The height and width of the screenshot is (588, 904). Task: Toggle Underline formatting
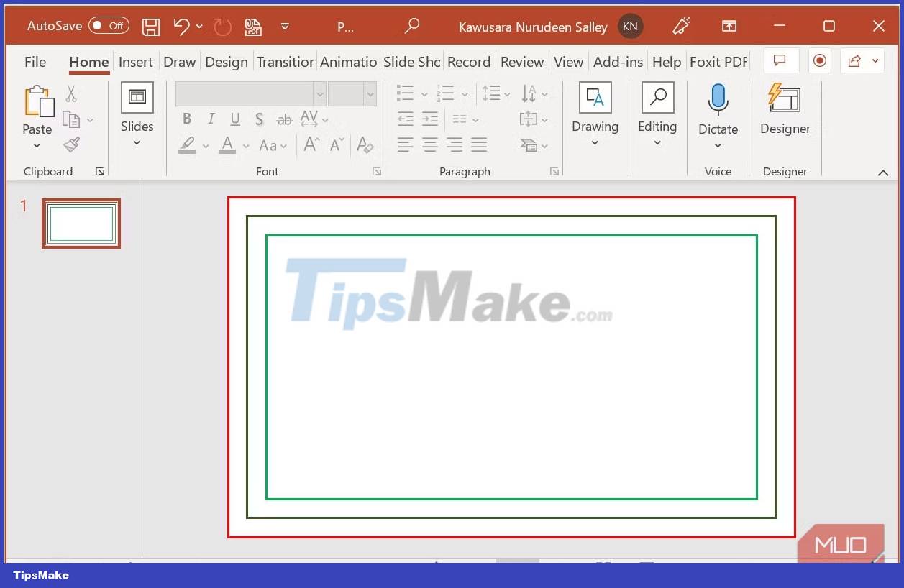pyautogui.click(x=234, y=119)
